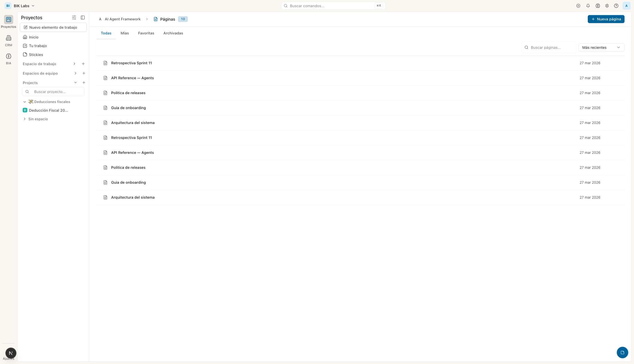Switch to the Favoritas tab

click(146, 33)
